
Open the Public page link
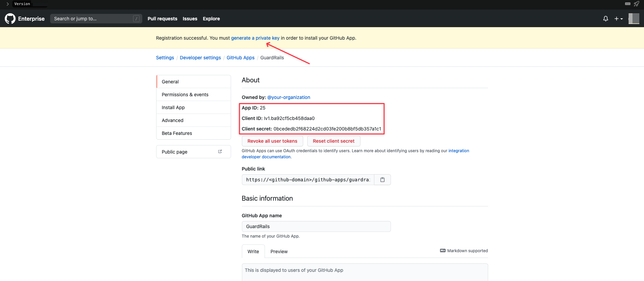point(193,152)
